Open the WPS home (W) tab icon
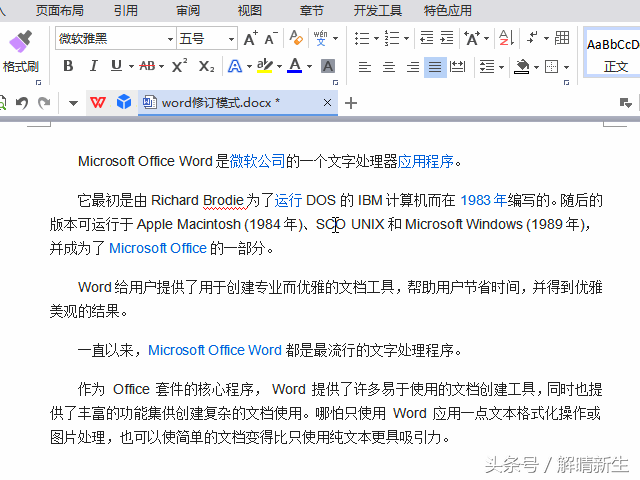The height and width of the screenshot is (480, 640). [x=98, y=102]
